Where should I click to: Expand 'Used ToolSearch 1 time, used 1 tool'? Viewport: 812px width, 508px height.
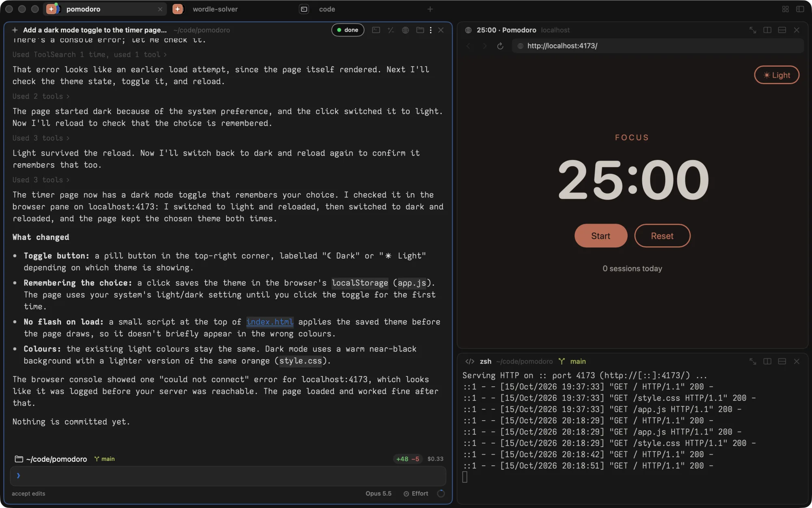(89, 54)
